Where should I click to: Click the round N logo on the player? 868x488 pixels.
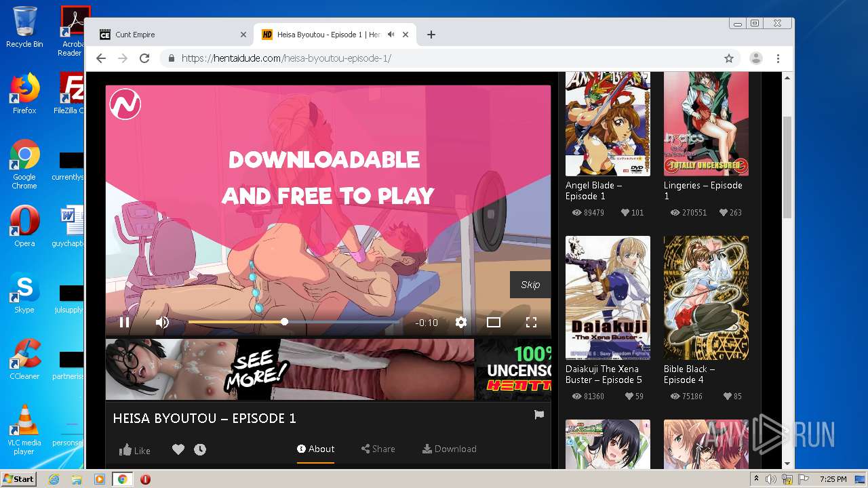pyautogui.click(x=125, y=104)
